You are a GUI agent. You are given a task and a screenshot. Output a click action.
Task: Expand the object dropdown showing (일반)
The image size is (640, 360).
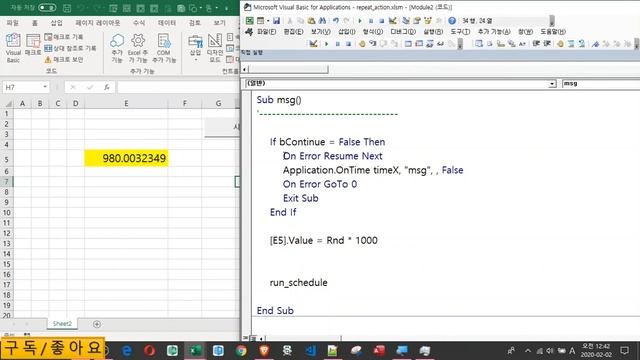[552, 84]
